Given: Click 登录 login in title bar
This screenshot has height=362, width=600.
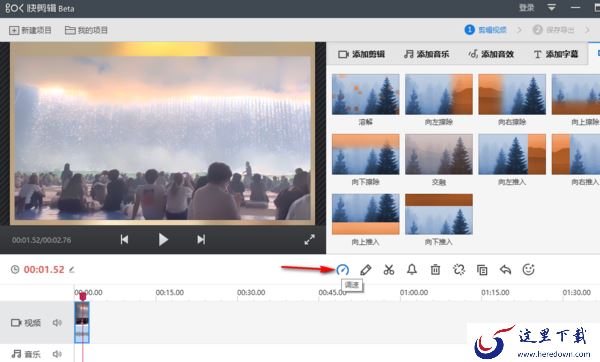Looking at the screenshot, I should (527, 8).
